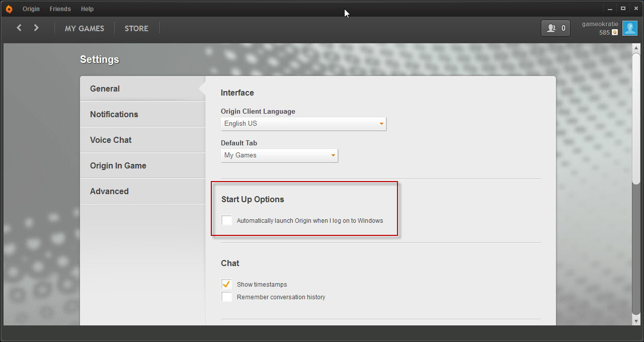The image size is (644, 342).
Task: Click the 585 points value
Action: coord(604,33)
